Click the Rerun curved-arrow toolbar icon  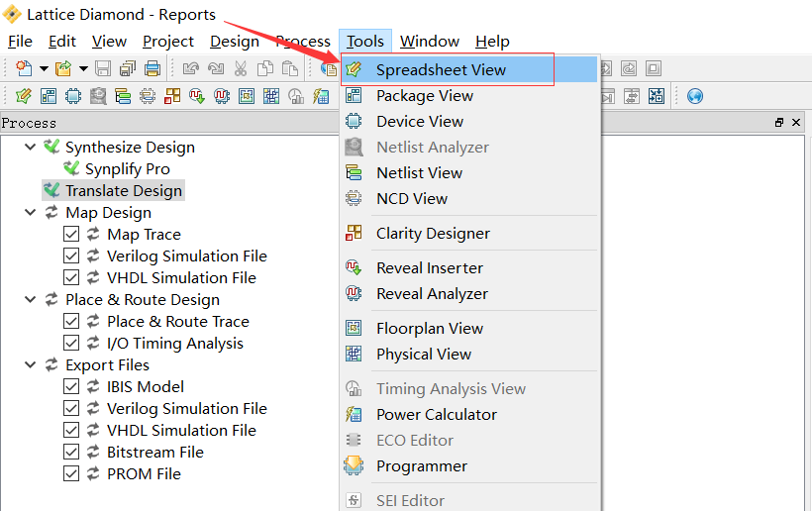tap(629, 68)
